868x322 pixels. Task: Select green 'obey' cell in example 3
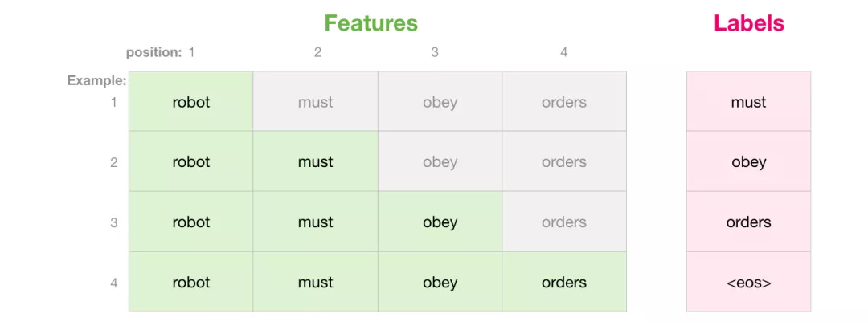click(440, 222)
